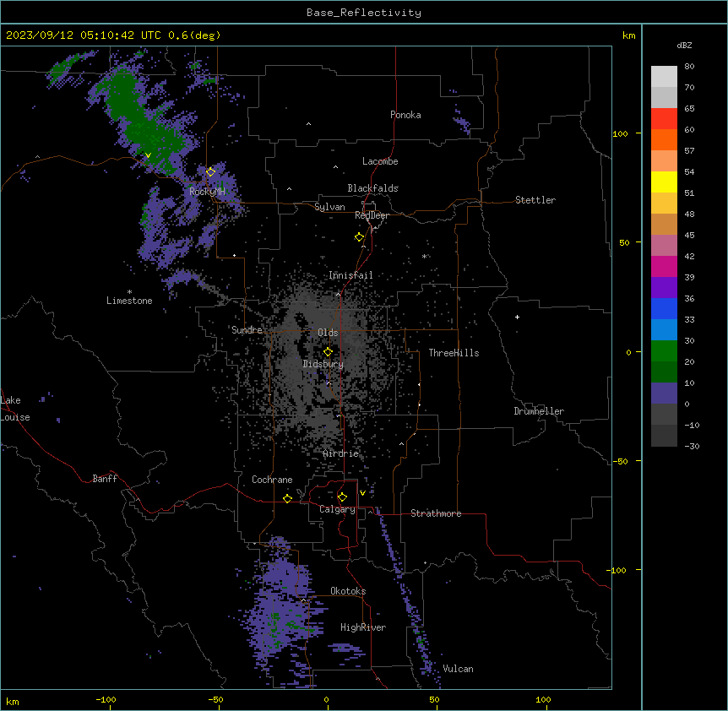Select the HighRiver label
This screenshot has height=711, width=728.
363,627
